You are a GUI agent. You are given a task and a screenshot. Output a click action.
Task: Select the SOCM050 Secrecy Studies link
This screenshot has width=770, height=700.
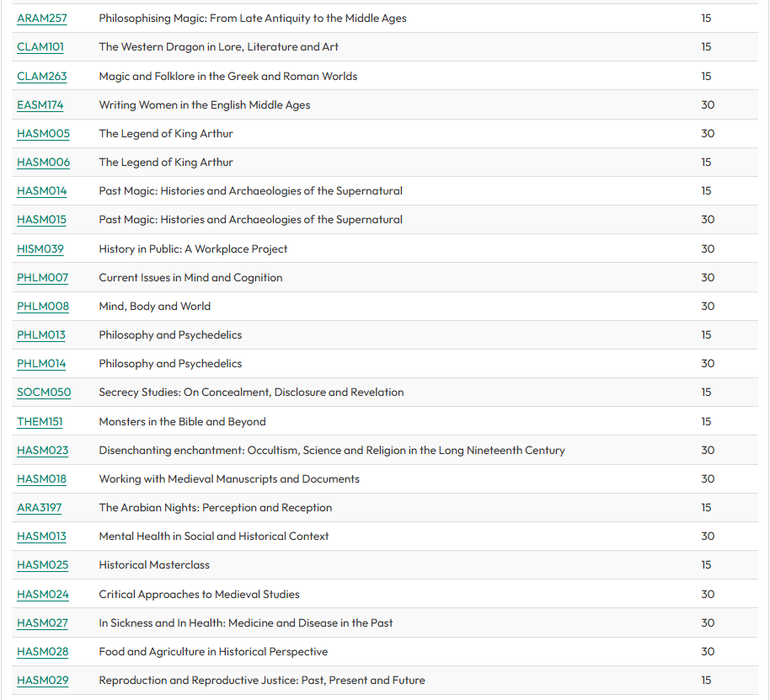pos(44,393)
